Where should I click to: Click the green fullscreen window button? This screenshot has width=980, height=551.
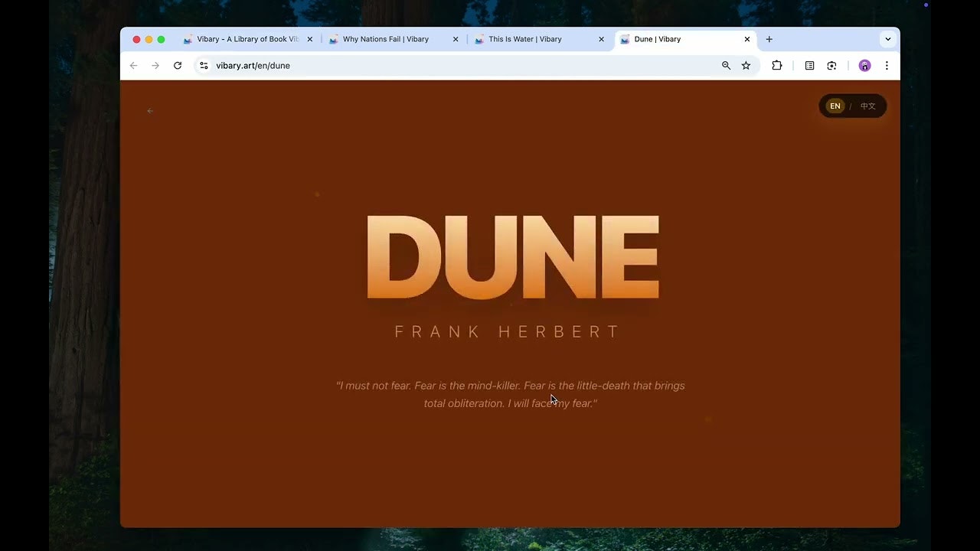pyautogui.click(x=161, y=39)
